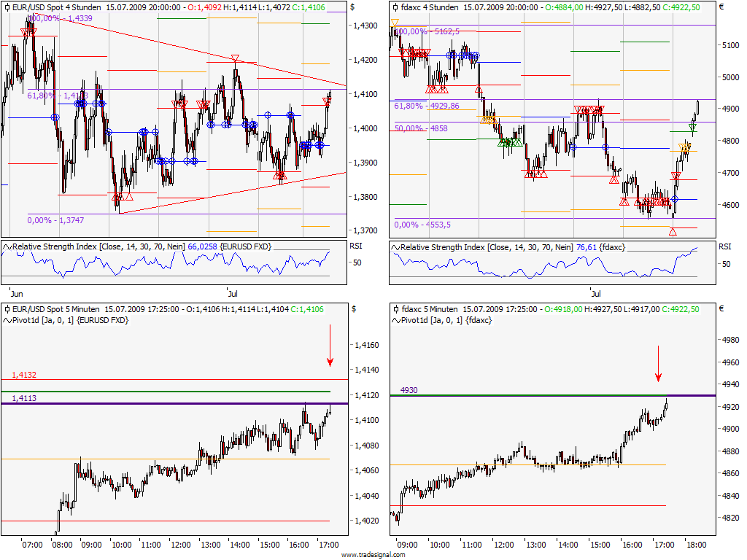This screenshot has width=747, height=560.
Task: Click the 4930 level label on fdaxc 5 Minuten
Action: 409,391
